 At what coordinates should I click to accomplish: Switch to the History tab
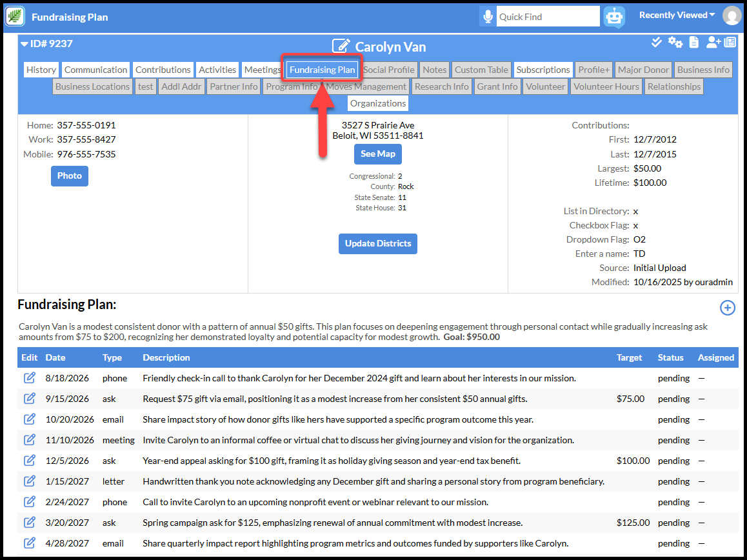pyautogui.click(x=41, y=70)
